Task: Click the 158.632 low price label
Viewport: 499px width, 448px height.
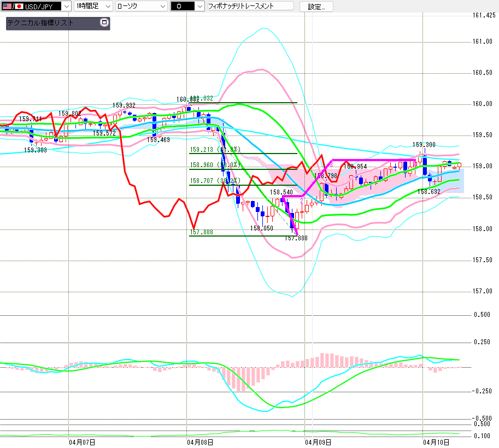Action: pyautogui.click(x=429, y=192)
